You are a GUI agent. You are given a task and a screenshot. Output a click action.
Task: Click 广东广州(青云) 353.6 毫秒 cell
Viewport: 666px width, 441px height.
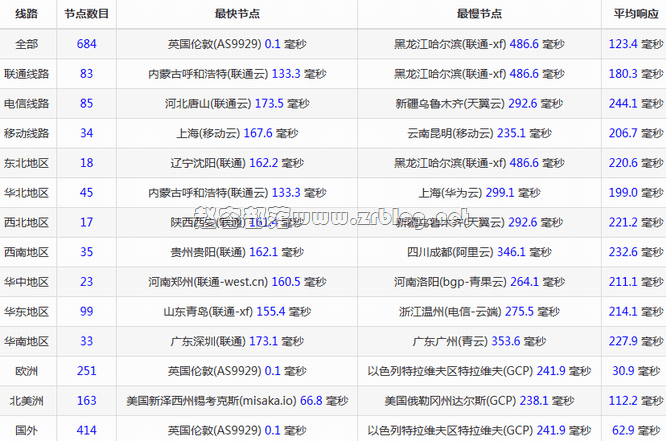(479, 341)
